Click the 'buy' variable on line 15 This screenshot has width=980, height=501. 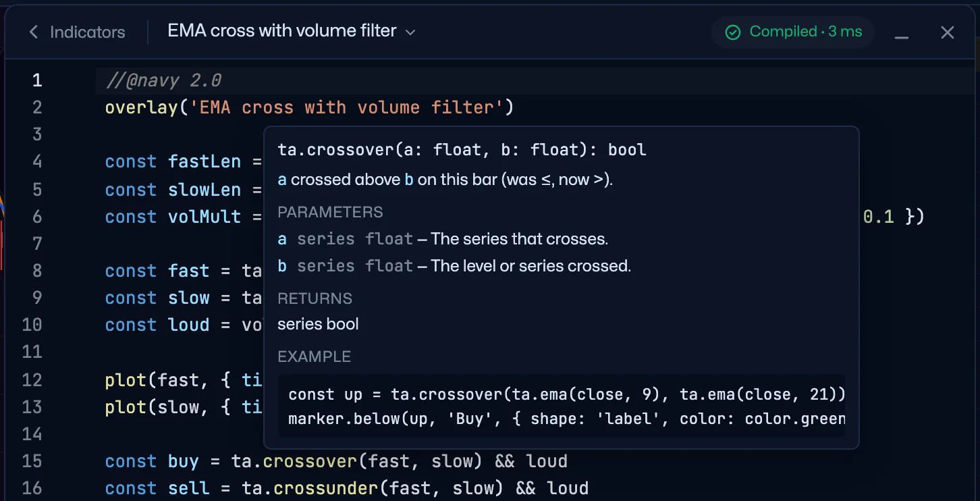click(184, 461)
